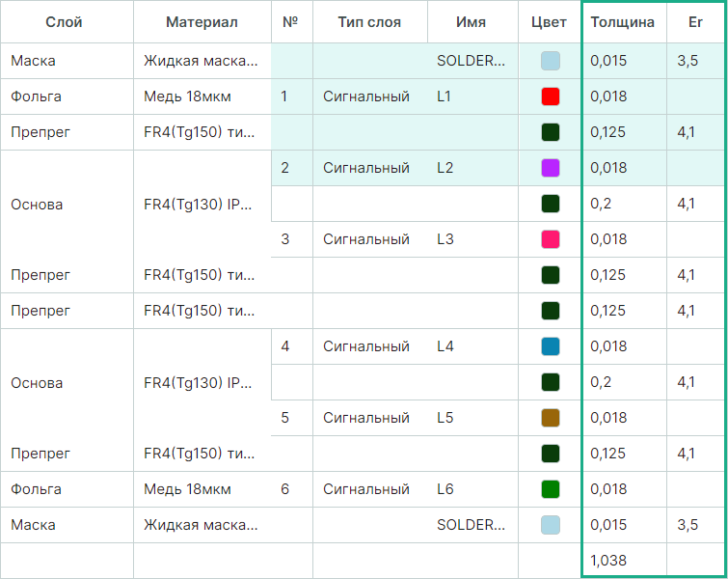Open the «Сигнальный» type cell for layer 5

[x=366, y=418]
